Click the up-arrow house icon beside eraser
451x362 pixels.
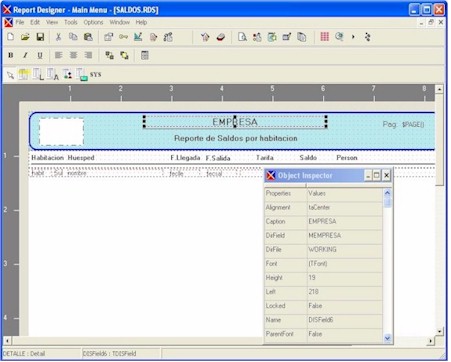[205, 37]
